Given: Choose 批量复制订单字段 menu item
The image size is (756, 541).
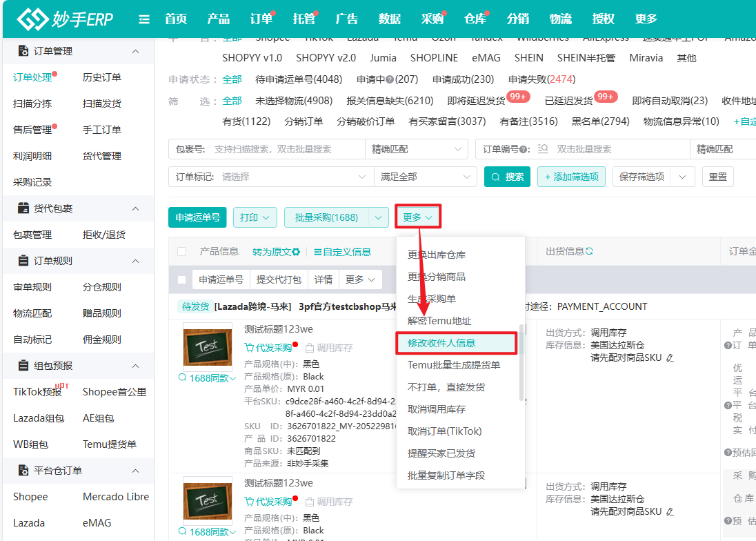Looking at the screenshot, I should coord(446,475).
